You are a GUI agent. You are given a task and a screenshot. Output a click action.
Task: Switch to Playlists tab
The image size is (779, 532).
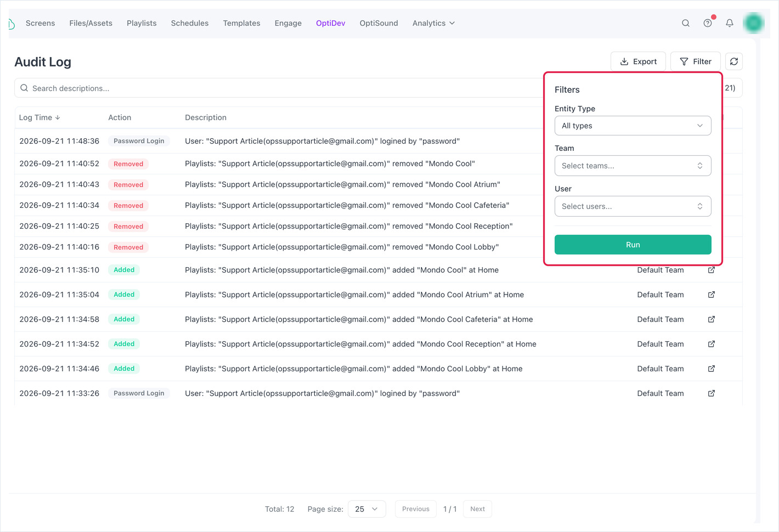coord(142,23)
